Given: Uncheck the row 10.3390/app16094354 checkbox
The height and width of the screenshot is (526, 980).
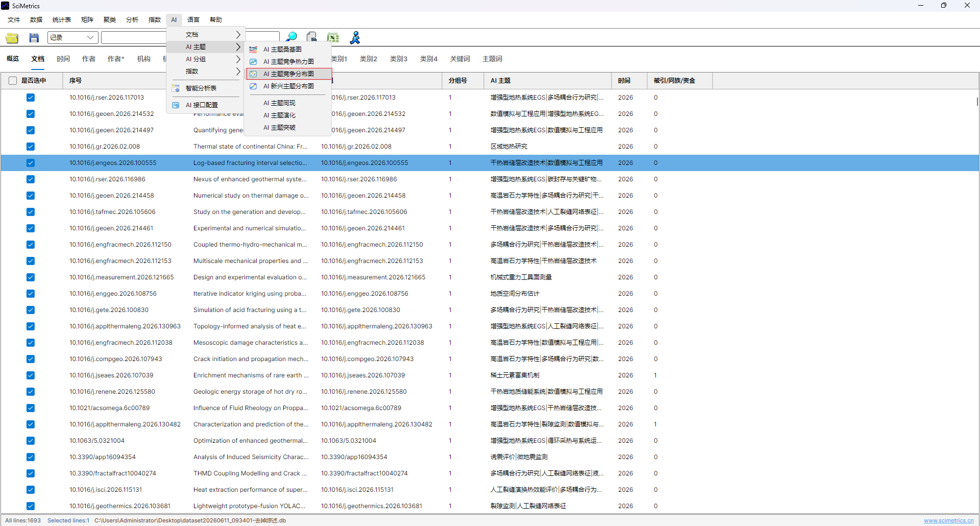Looking at the screenshot, I should pyautogui.click(x=31, y=457).
